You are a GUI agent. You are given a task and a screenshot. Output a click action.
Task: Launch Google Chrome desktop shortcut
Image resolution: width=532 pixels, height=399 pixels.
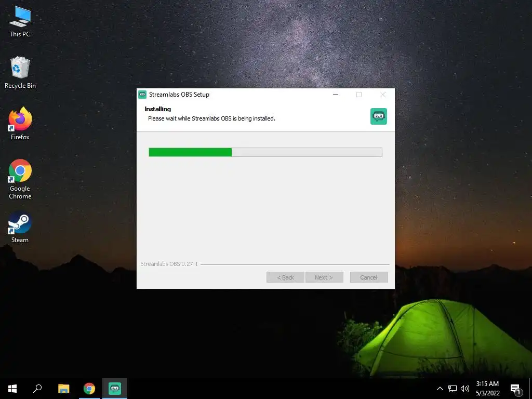pos(20,179)
